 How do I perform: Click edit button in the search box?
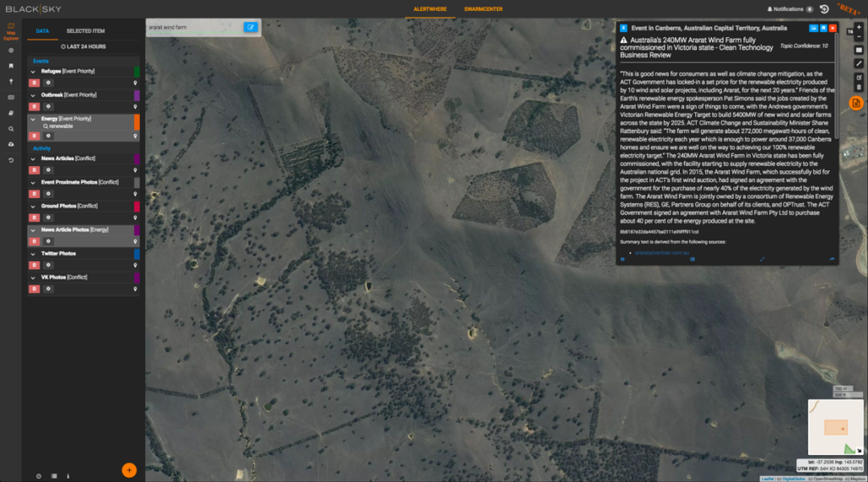pyautogui.click(x=250, y=27)
